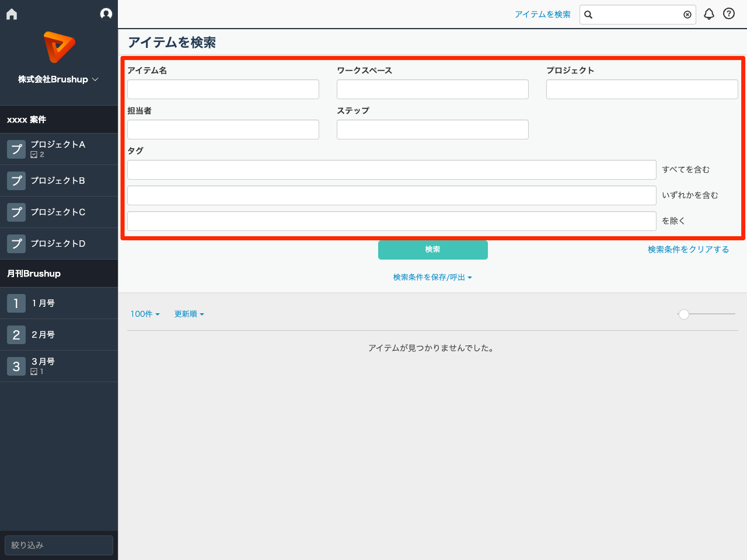Focus the アイテム名 input field
The image size is (747, 560).
[223, 89]
